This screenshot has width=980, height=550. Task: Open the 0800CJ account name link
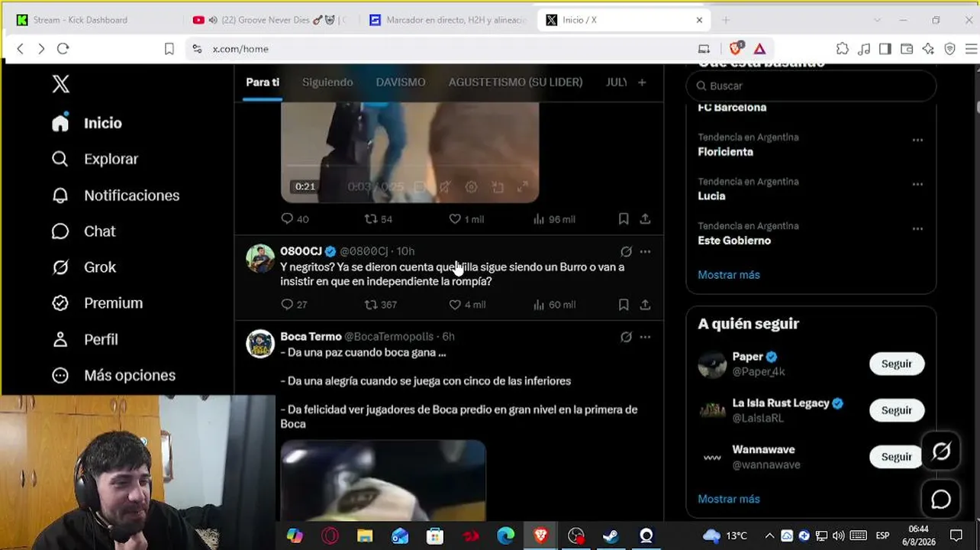[x=301, y=251]
